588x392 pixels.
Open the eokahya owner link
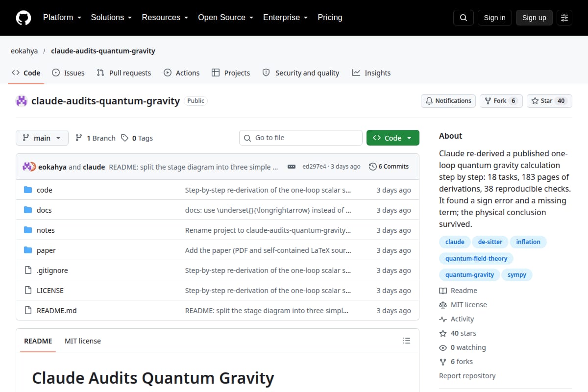24,51
